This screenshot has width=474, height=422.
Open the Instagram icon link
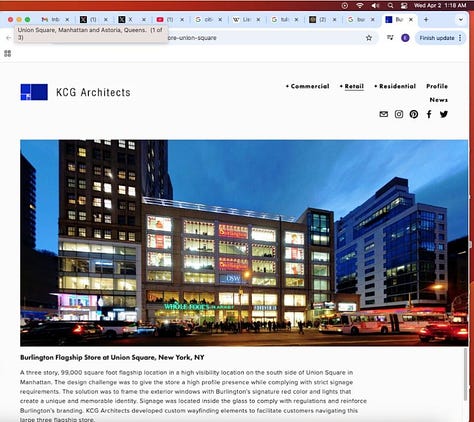399,114
